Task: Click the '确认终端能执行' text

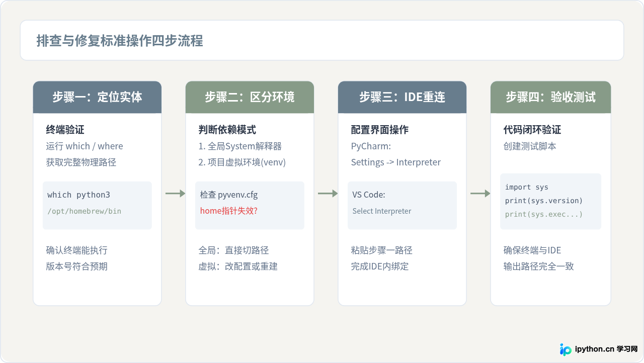Action: click(x=76, y=250)
